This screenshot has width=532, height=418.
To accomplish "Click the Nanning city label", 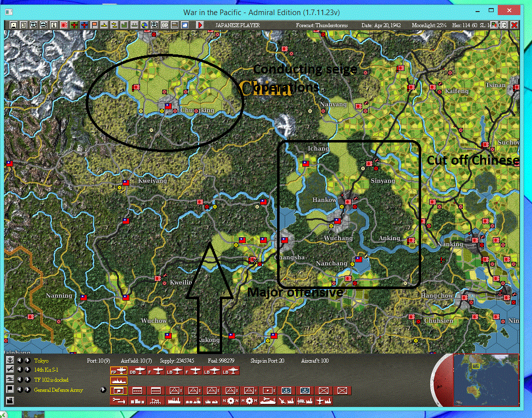I will pos(59,296).
